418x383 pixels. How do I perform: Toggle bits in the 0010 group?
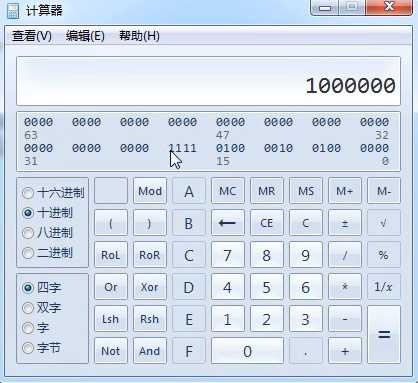[x=278, y=148]
